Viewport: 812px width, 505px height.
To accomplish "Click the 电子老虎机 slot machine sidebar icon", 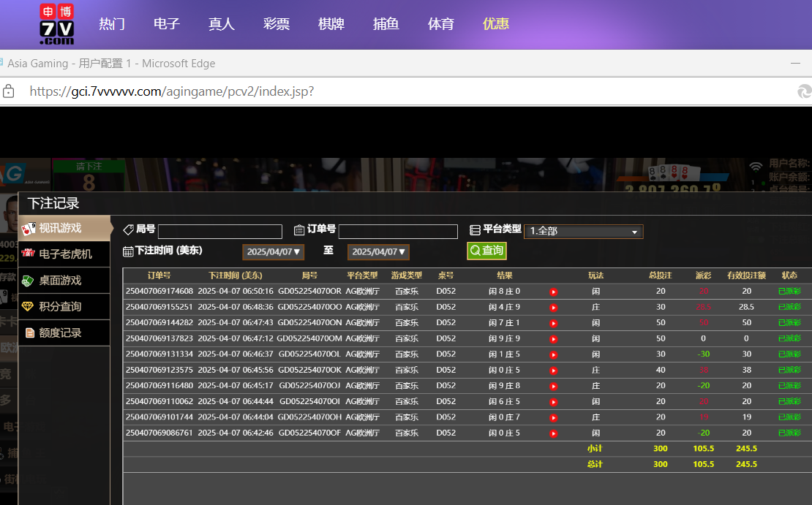I will point(29,254).
